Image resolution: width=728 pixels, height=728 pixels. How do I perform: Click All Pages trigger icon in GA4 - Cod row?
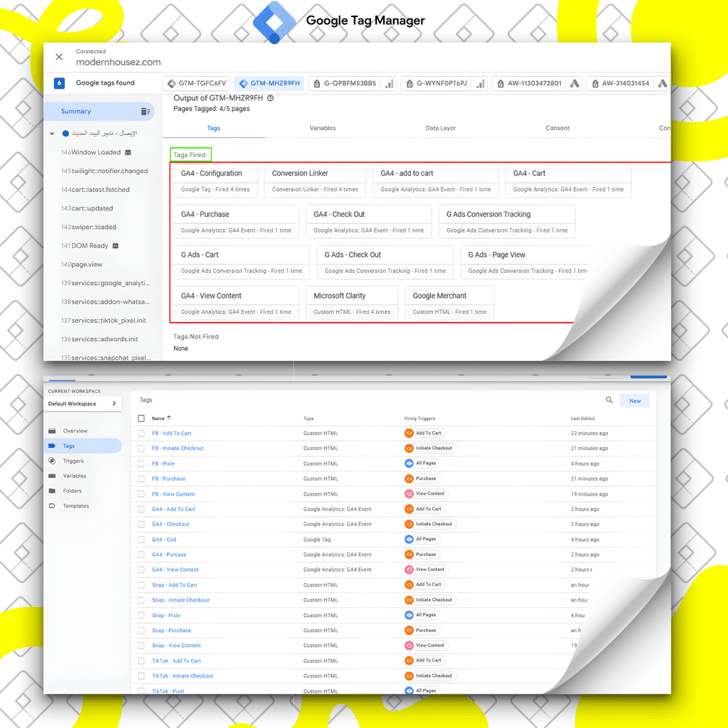click(x=409, y=539)
